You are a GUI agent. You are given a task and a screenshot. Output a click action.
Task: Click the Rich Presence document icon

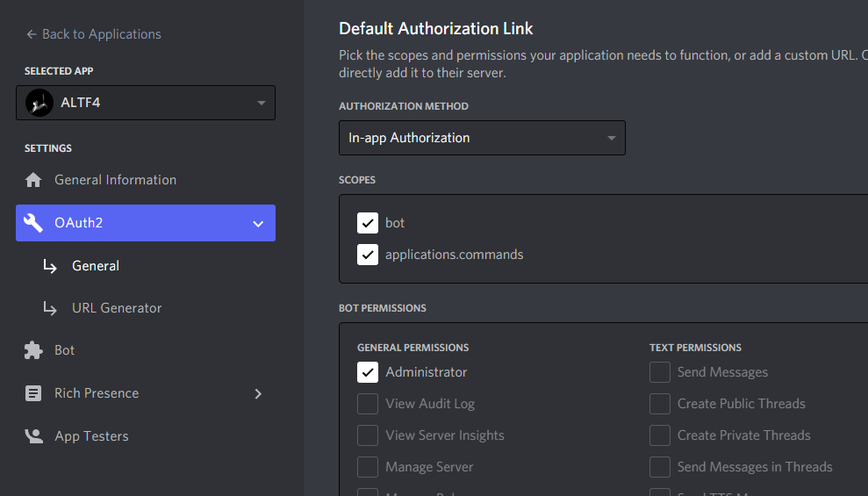tap(33, 393)
